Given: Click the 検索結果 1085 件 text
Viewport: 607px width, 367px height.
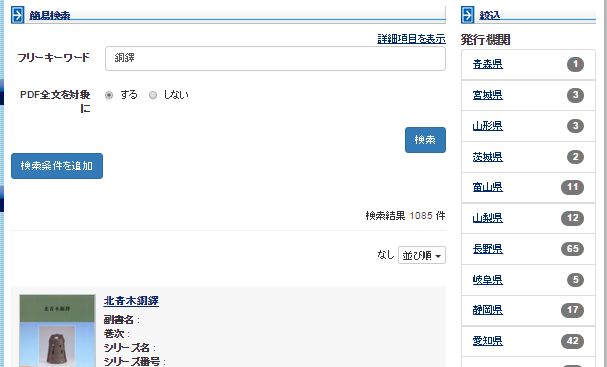Looking at the screenshot, I should click(x=405, y=216).
